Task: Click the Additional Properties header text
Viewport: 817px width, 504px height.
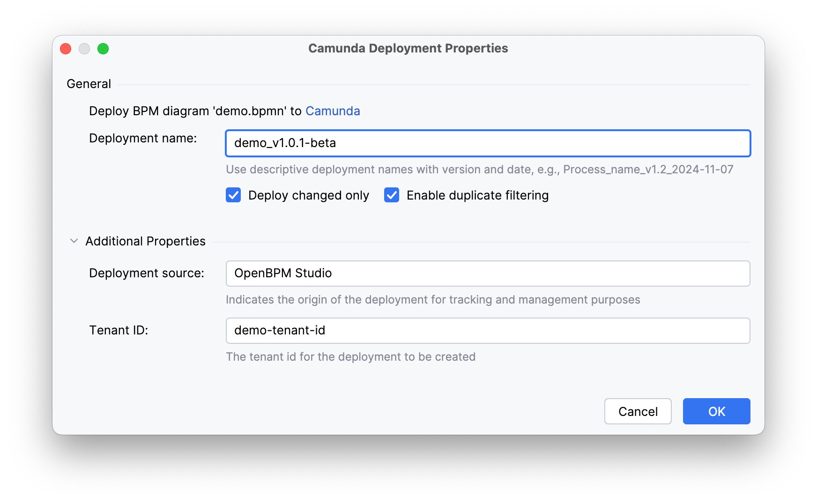Action: pyautogui.click(x=145, y=241)
